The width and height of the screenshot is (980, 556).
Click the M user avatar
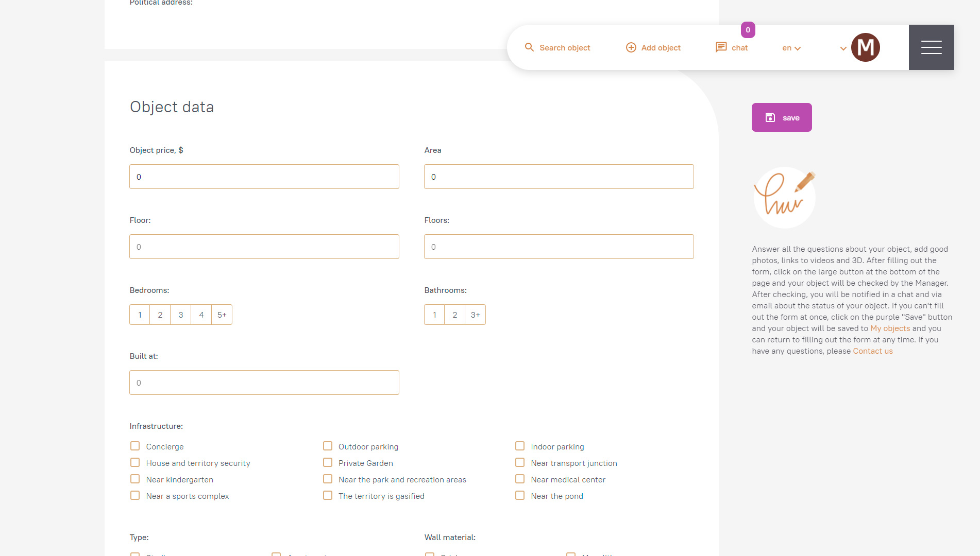click(865, 47)
